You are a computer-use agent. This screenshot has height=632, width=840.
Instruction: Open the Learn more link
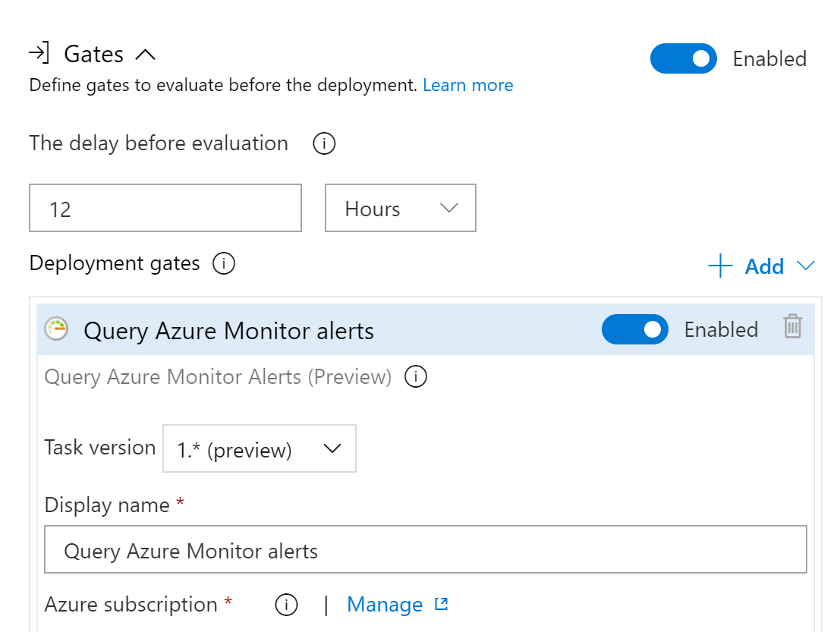467,85
